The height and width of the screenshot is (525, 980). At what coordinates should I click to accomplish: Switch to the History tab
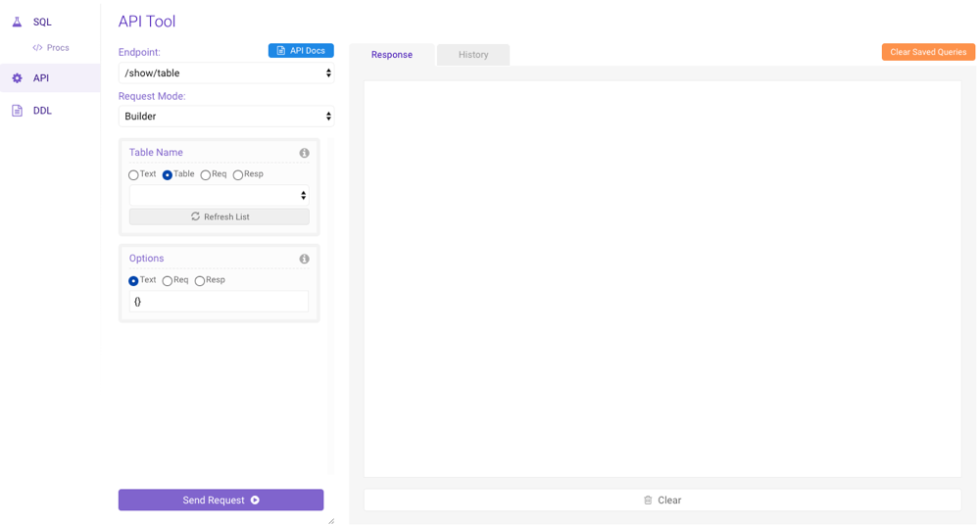coord(473,55)
